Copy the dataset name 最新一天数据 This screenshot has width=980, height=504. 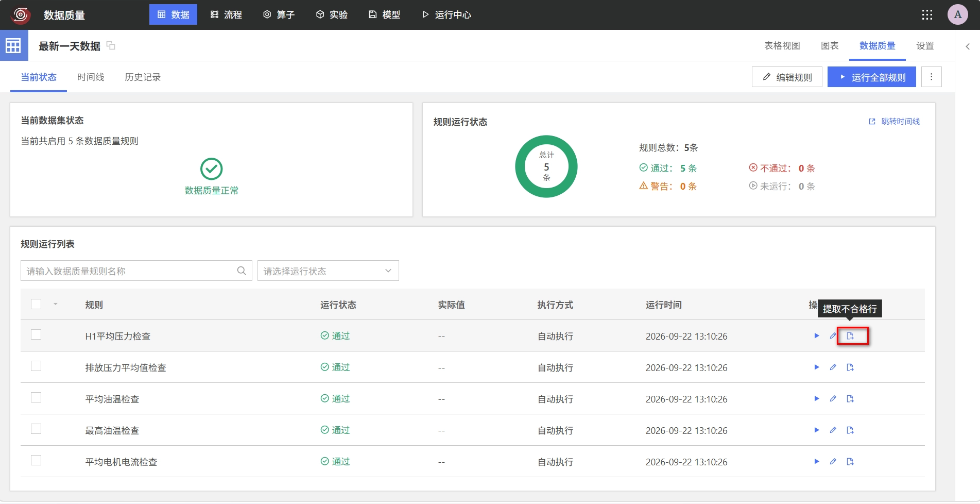(111, 45)
